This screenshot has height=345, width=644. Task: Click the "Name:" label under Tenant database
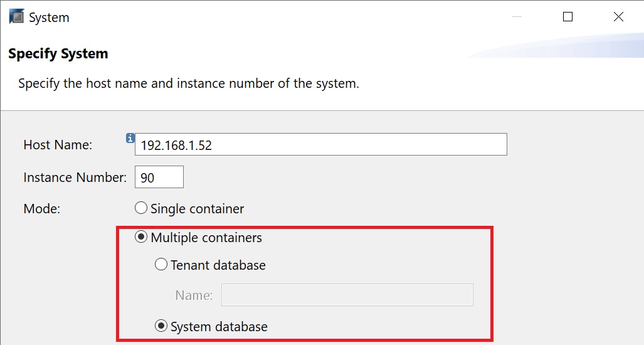pyautogui.click(x=194, y=295)
